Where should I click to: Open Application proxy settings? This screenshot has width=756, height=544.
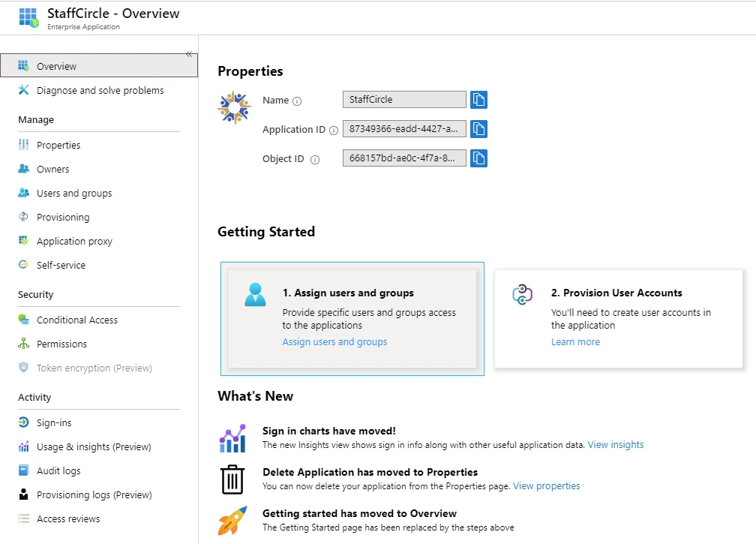click(75, 241)
